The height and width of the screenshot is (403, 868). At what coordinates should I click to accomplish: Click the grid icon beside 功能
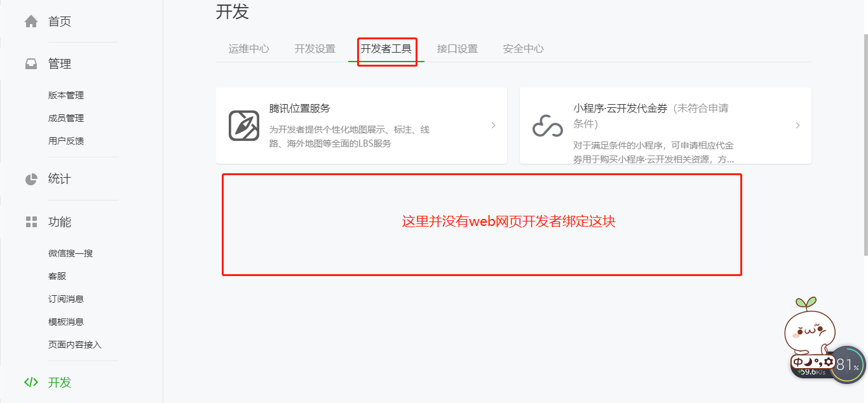pyautogui.click(x=31, y=221)
